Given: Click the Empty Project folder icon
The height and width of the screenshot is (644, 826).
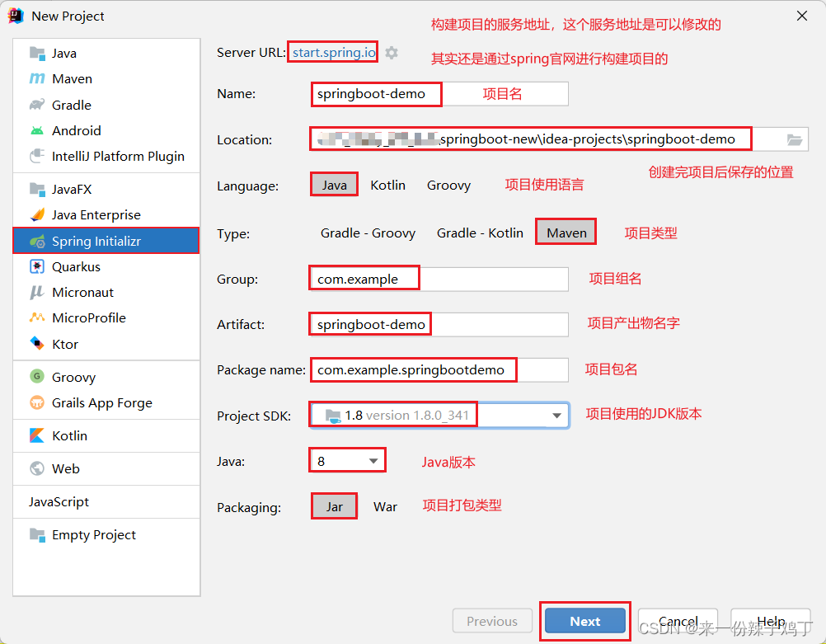Looking at the screenshot, I should 37,534.
